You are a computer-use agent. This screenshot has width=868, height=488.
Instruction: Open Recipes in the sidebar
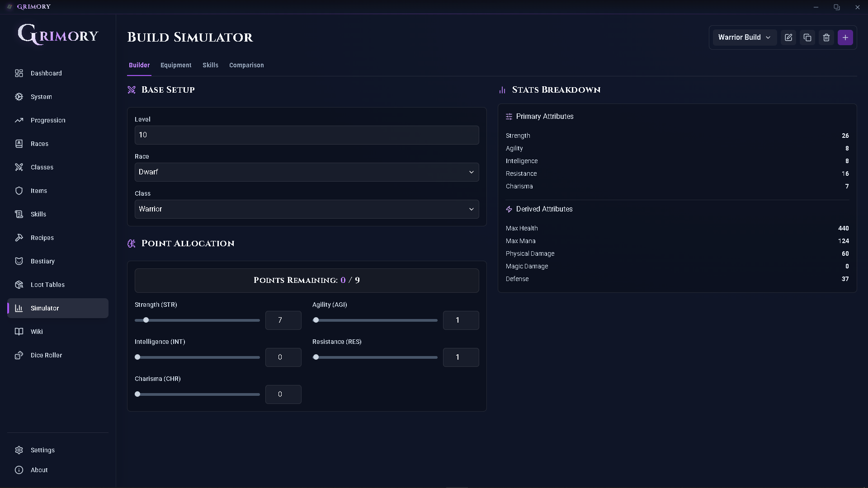point(42,238)
